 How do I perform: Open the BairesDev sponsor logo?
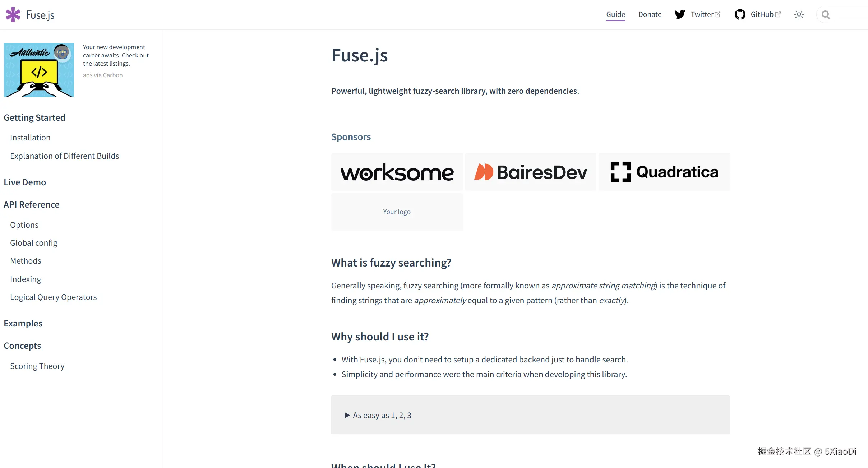530,172
